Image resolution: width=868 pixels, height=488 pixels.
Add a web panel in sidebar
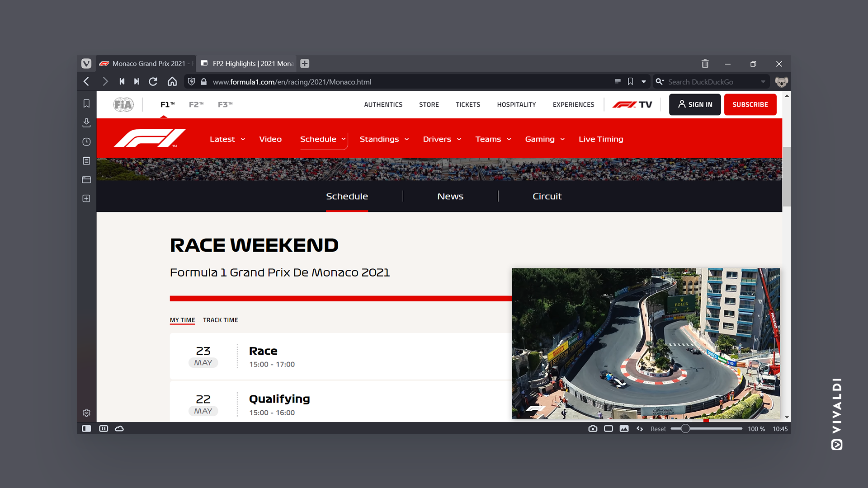(86, 198)
